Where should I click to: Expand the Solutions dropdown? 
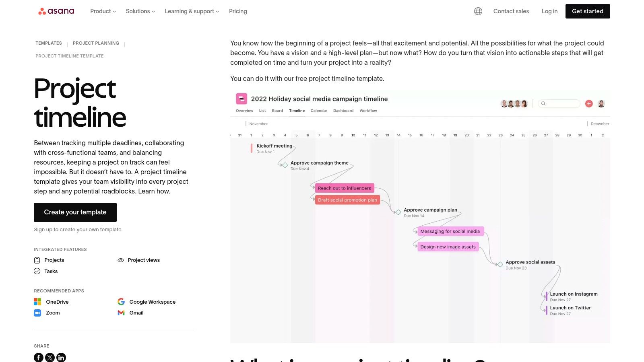[x=140, y=11]
